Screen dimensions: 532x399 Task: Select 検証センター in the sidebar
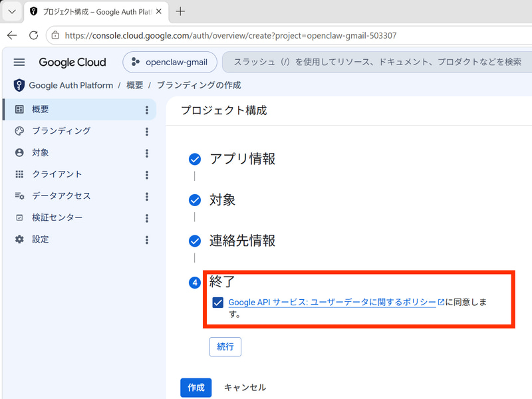tap(79, 218)
